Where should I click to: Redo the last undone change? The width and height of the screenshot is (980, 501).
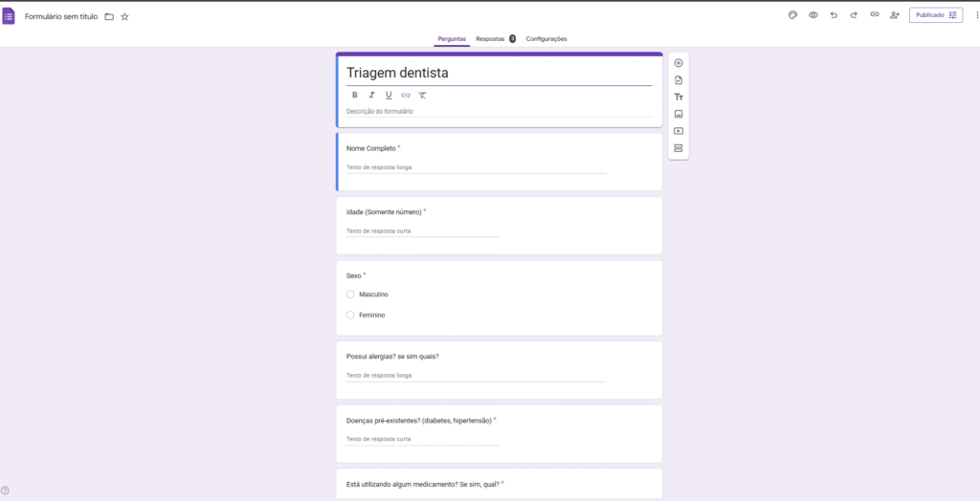[854, 15]
